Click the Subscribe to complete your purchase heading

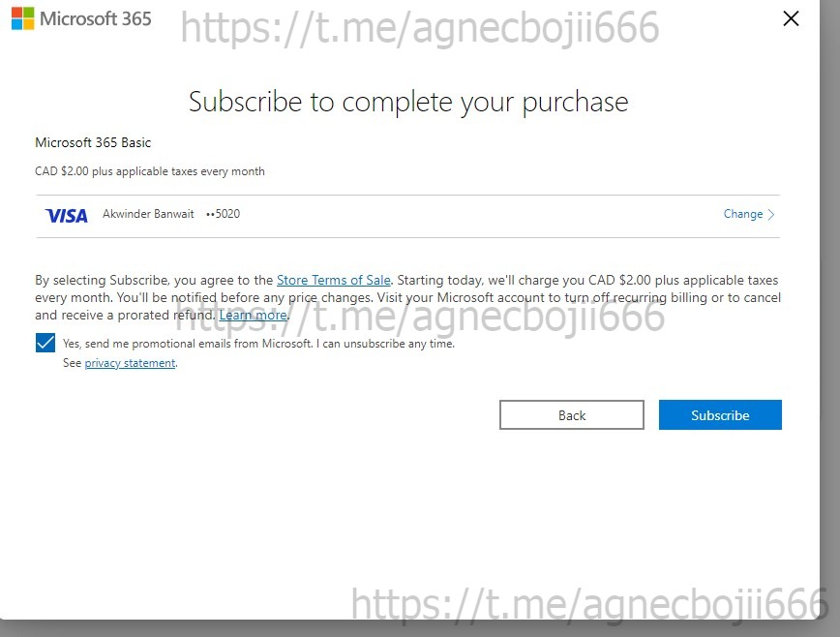pyautogui.click(x=408, y=102)
